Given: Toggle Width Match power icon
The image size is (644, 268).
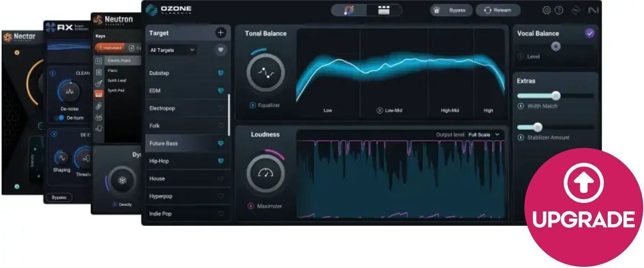Looking at the screenshot, I should (x=520, y=106).
